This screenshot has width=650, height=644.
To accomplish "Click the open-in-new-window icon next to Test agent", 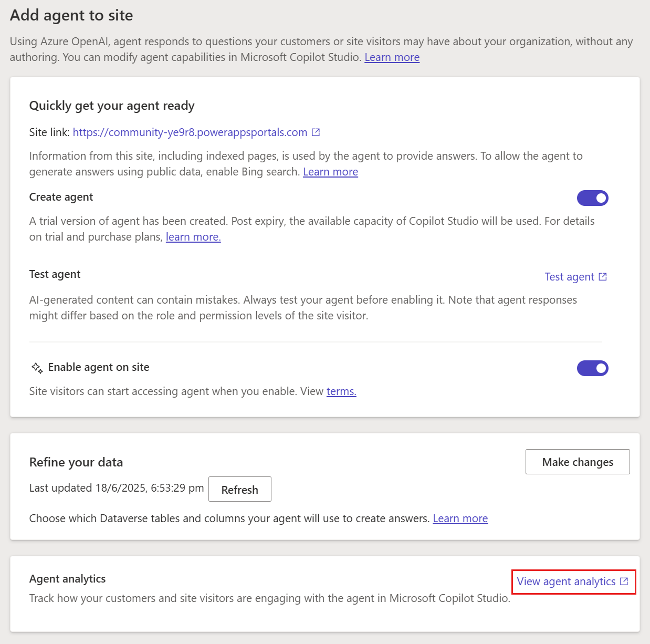I will pyautogui.click(x=603, y=277).
